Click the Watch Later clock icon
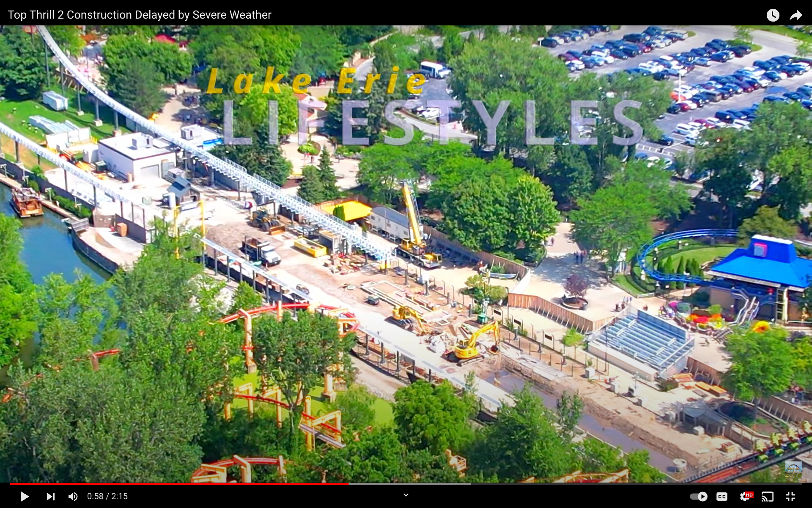812x508 pixels. point(773,15)
